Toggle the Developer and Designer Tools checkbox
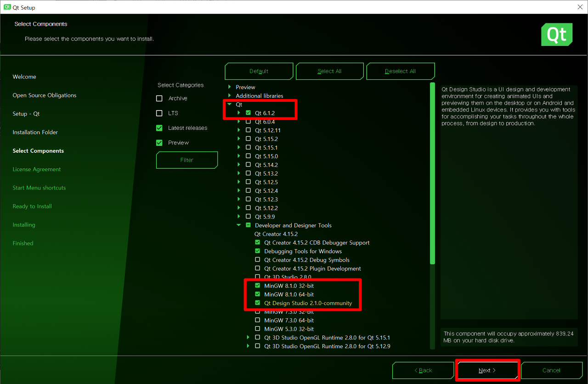Viewport: 588px width, 384px height. (x=249, y=225)
